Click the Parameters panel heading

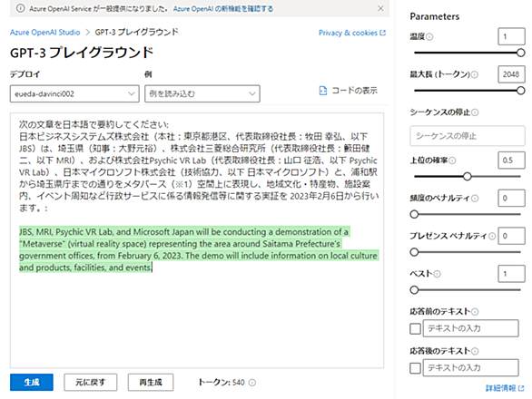coord(434,16)
